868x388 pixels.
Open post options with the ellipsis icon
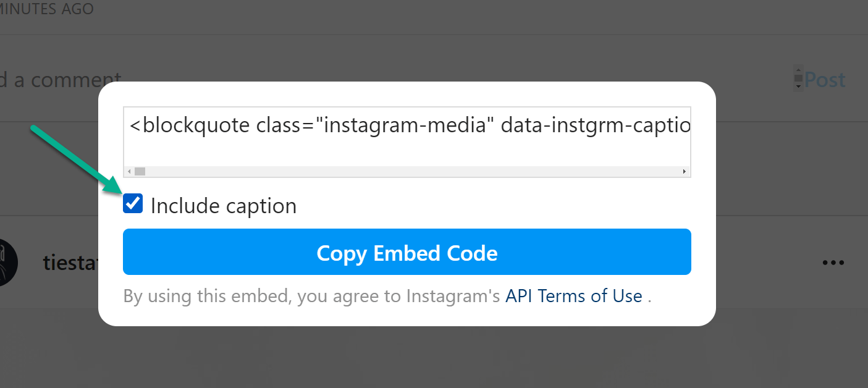(x=833, y=263)
